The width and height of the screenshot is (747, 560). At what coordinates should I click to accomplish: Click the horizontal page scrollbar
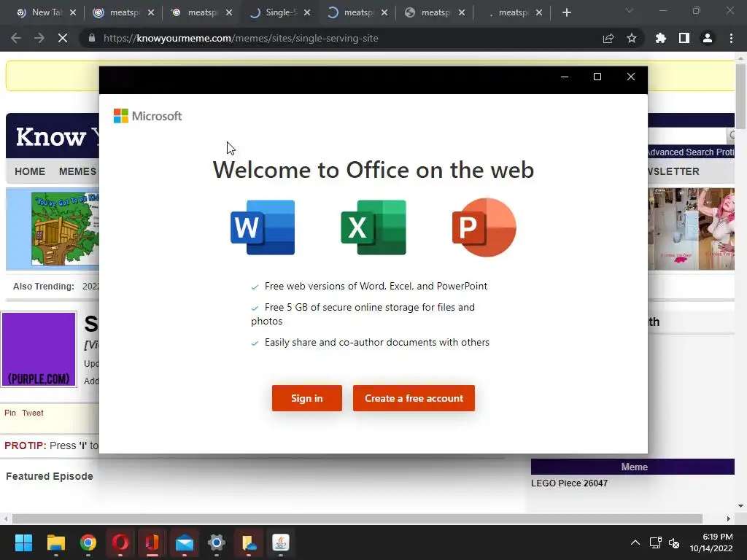point(357,518)
